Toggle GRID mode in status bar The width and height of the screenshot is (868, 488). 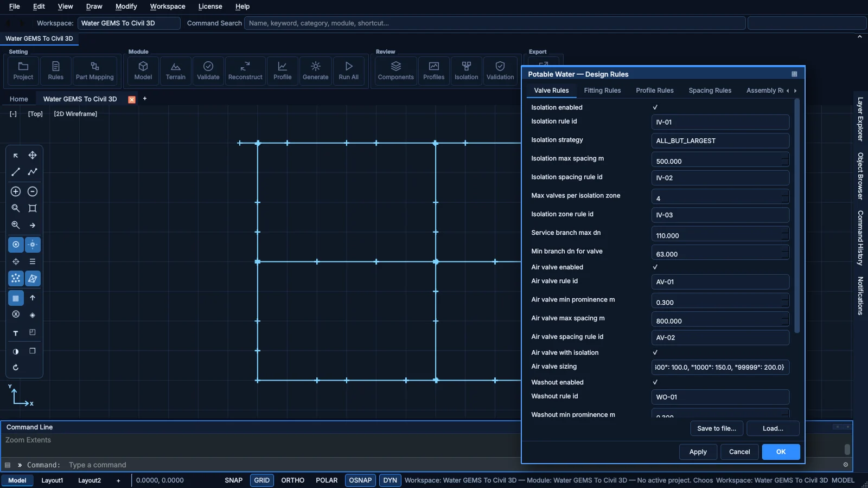point(261,480)
